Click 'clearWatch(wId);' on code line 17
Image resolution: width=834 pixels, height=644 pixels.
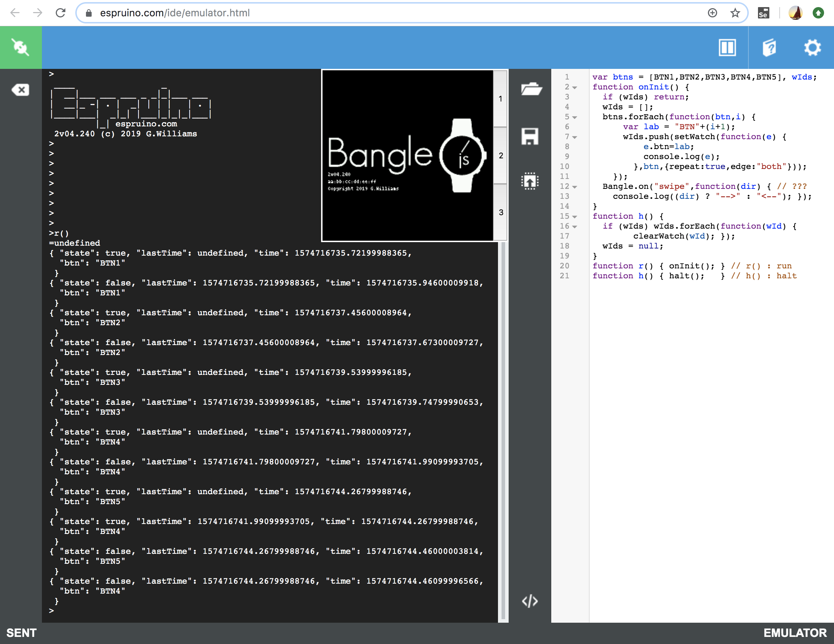[x=674, y=236]
